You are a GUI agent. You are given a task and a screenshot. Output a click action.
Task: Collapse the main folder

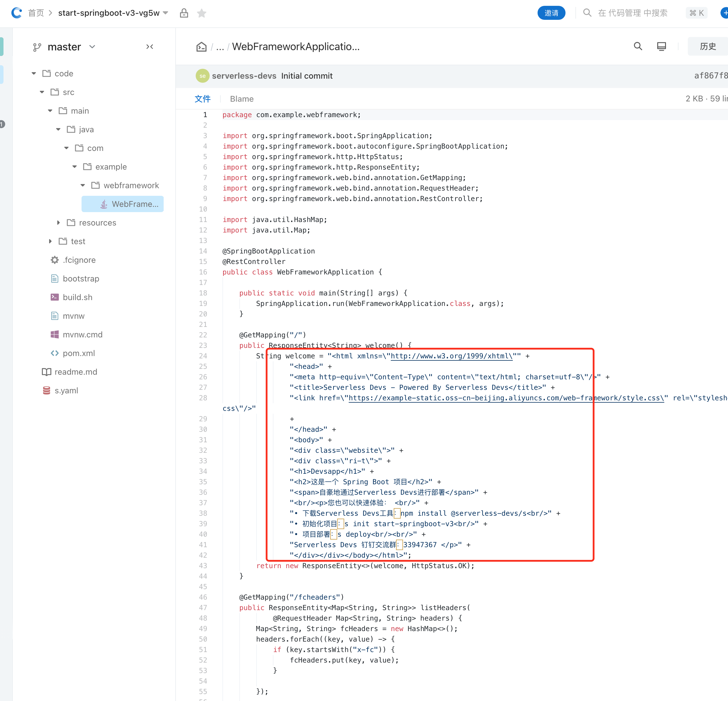[50, 111]
